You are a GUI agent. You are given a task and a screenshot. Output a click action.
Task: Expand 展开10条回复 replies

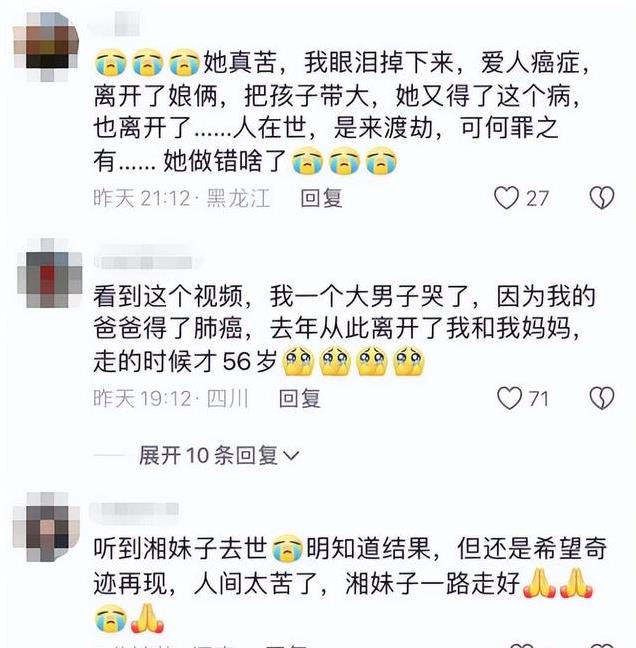pyautogui.click(x=218, y=456)
